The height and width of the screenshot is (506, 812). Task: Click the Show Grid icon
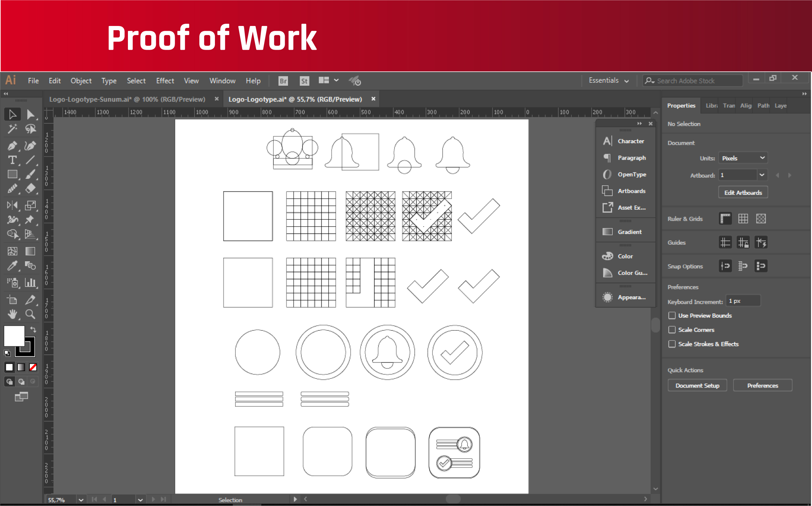pyautogui.click(x=743, y=219)
